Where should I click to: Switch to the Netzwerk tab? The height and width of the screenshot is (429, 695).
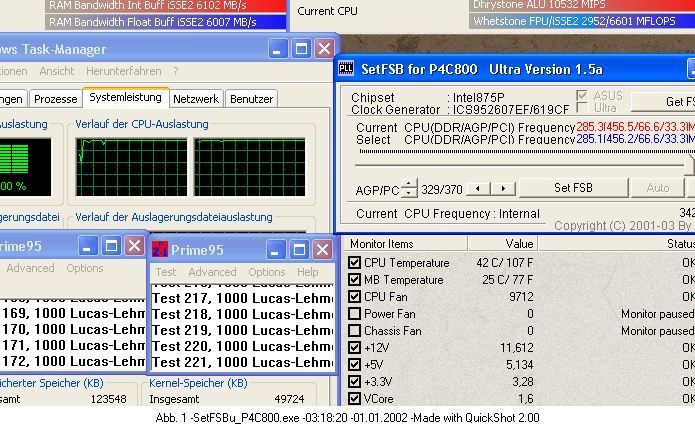pyautogui.click(x=196, y=99)
